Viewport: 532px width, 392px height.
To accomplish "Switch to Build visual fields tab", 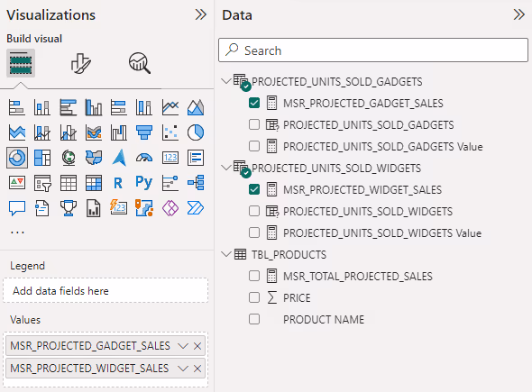I will click(21, 63).
